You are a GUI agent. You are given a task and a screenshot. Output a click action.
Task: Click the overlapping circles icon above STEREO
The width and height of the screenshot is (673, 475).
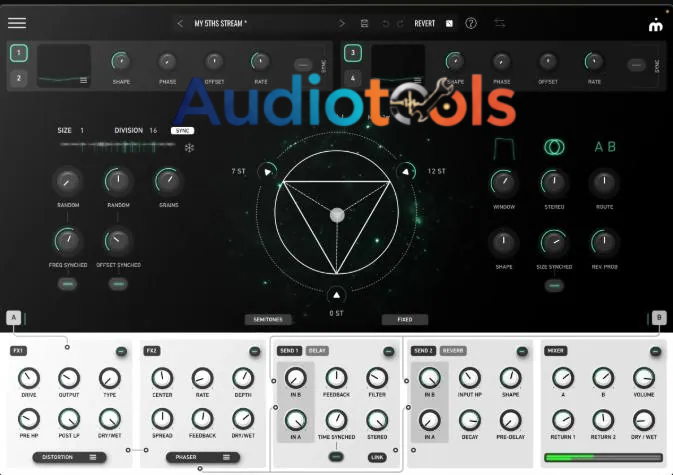click(554, 147)
